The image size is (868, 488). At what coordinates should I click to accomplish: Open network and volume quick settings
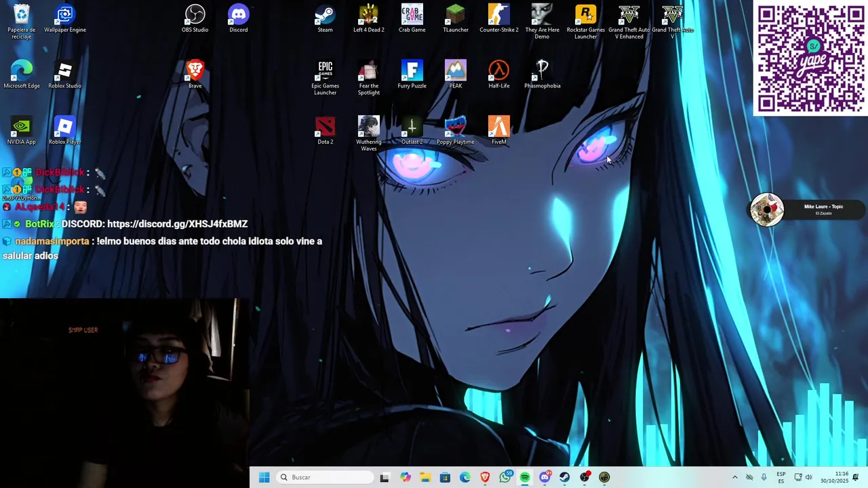tap(803, 477)
